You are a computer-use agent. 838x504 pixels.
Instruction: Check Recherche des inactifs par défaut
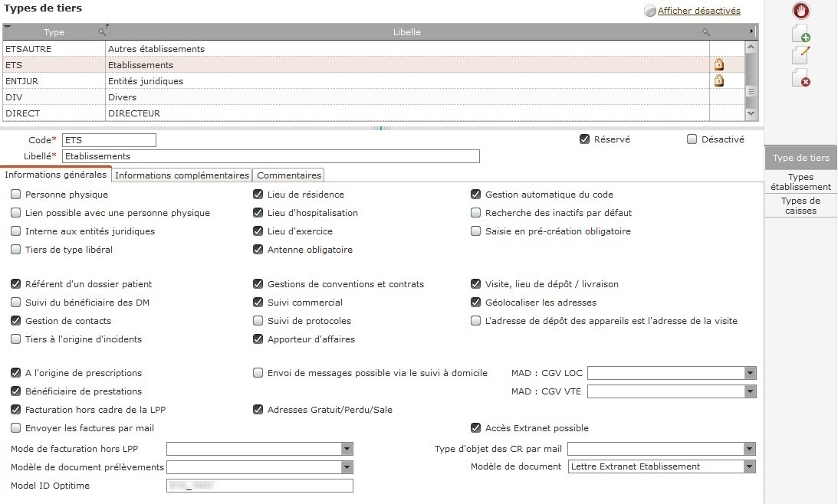475,212
